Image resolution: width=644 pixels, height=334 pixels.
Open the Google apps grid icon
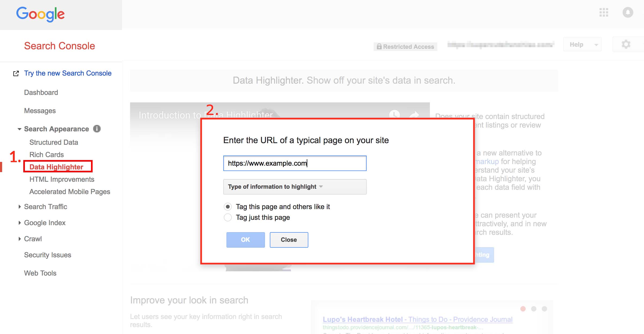click(x=604, y=12)
